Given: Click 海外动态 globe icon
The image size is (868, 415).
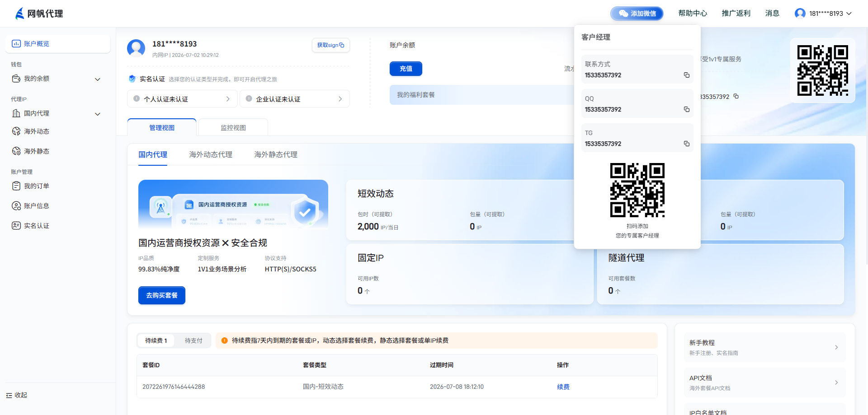Looking at the screenshot, I should click(x=16, y=131).
